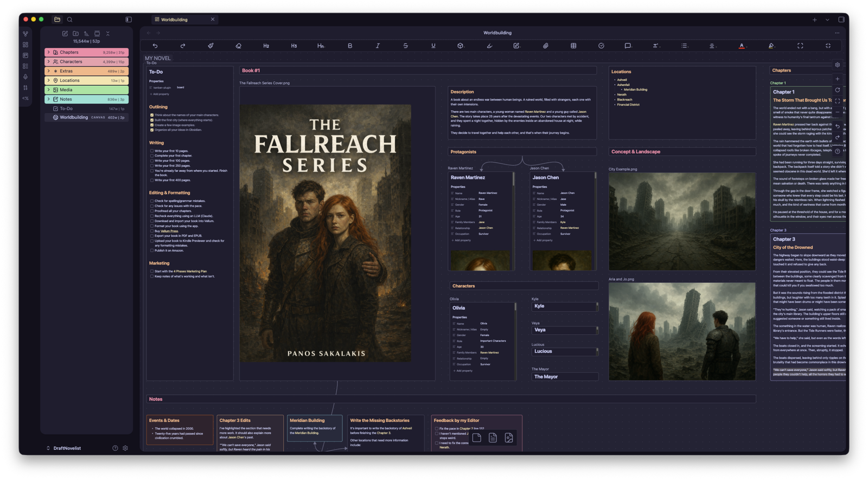Open the DraftNovelist vault switcher
The width and height of the screenshot is (868, 480).
[x=64, y=448]
